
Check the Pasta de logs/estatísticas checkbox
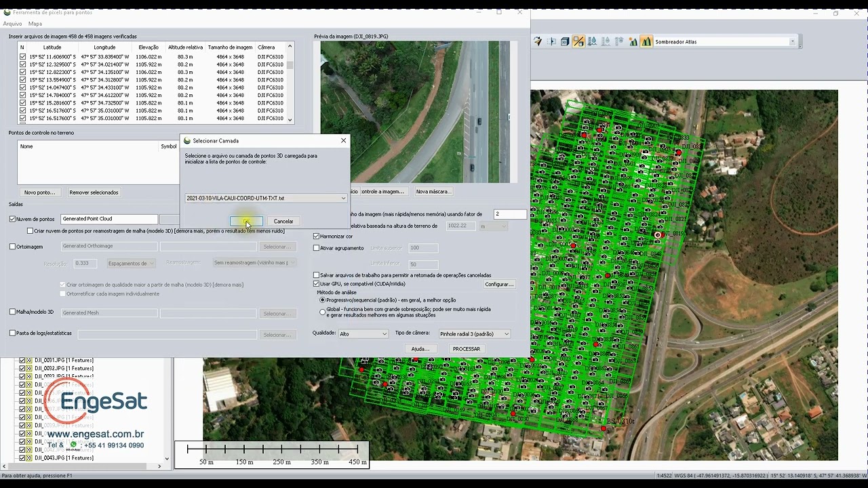tap(12, 333)
